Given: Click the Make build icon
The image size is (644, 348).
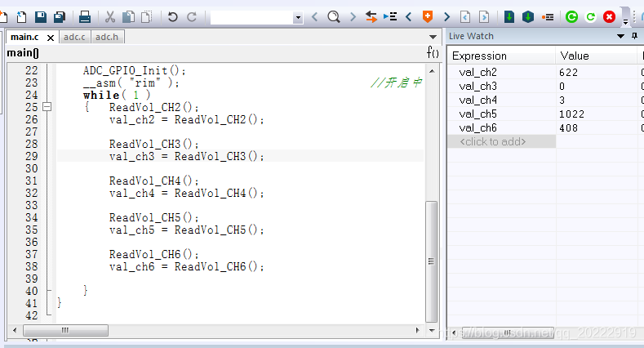Looking at the screenshot, I should coord(528,17).
